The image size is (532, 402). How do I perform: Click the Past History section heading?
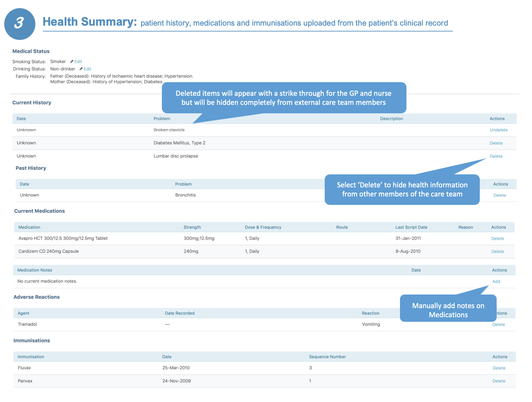click(x=31, y=168)
